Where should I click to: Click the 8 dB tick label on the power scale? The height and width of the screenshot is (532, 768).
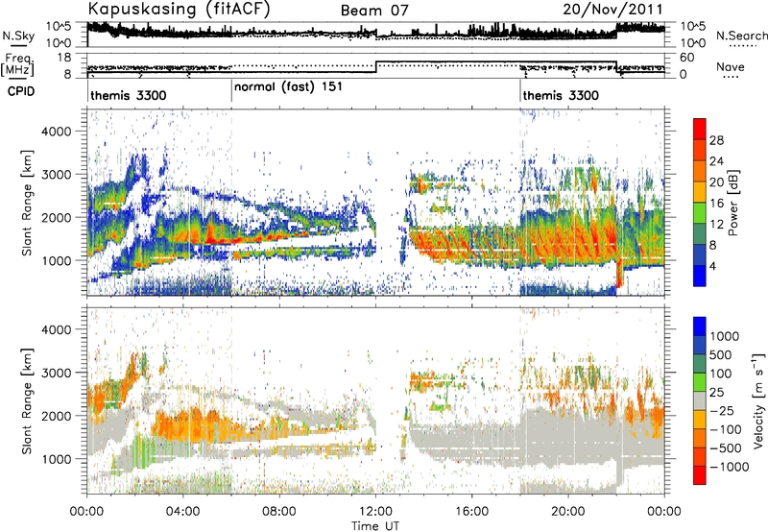(x=712, y=246)
